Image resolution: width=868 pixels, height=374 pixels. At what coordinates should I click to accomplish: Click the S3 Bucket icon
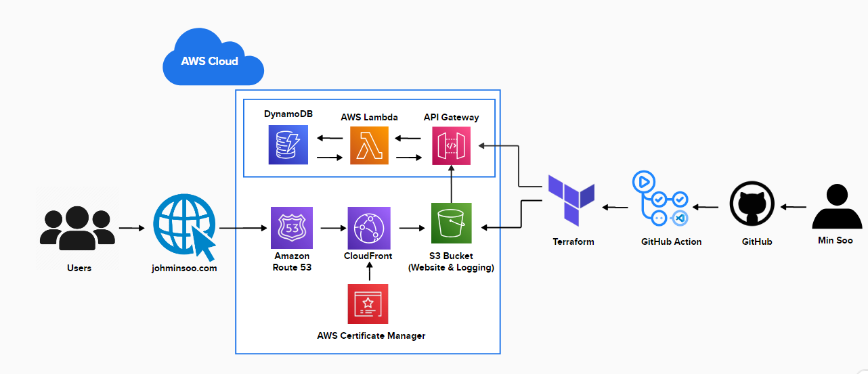pos(451,223)
